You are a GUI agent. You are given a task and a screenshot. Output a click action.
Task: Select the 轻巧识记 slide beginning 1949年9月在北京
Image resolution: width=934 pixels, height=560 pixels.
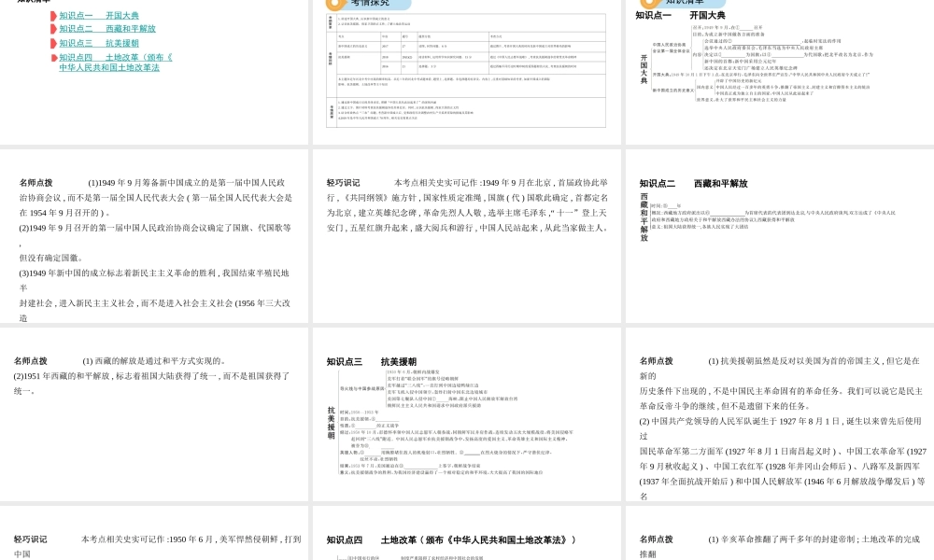(466, 235)
